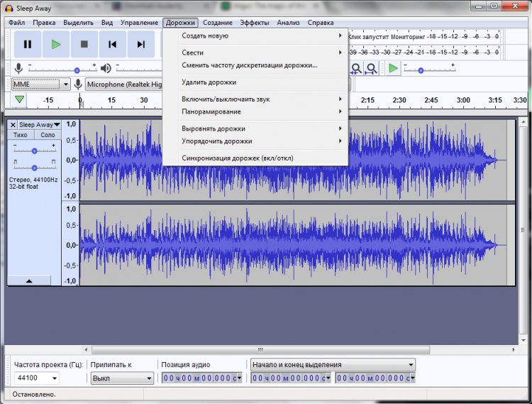The height and width of the screenshot is (404, 532).
Task: Toggle the Тихо (mute) button on track
Action: (21, 135)
